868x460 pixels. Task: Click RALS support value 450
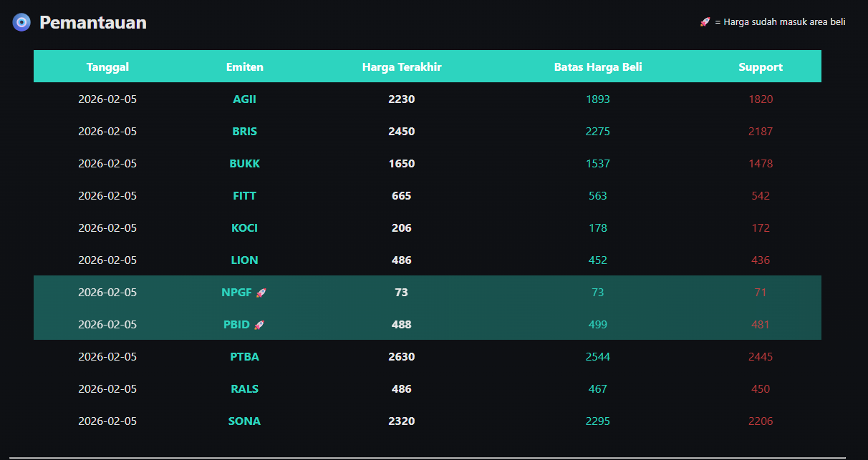[x=761, y=389]
